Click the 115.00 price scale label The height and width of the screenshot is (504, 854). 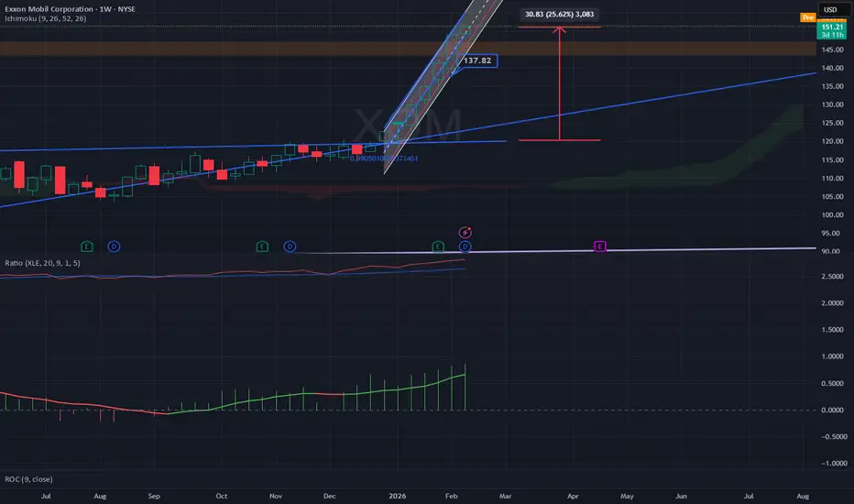pyautogui.click(x=833, y=160)
